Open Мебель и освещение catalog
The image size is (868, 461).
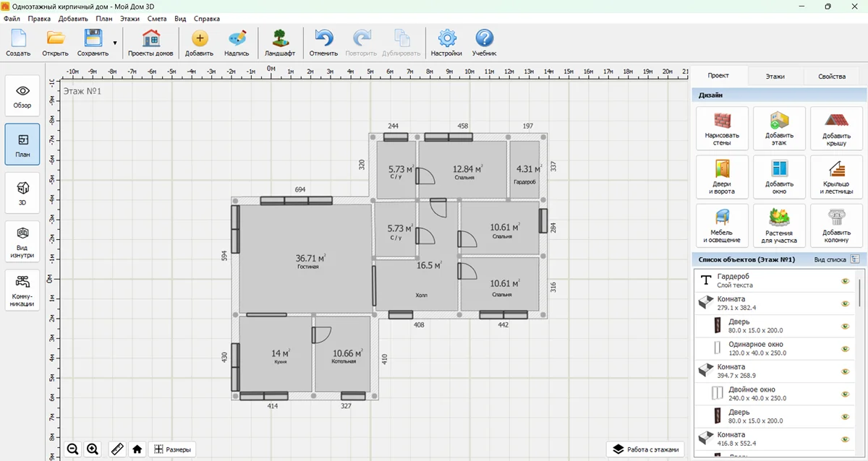(x=722, y=225)
